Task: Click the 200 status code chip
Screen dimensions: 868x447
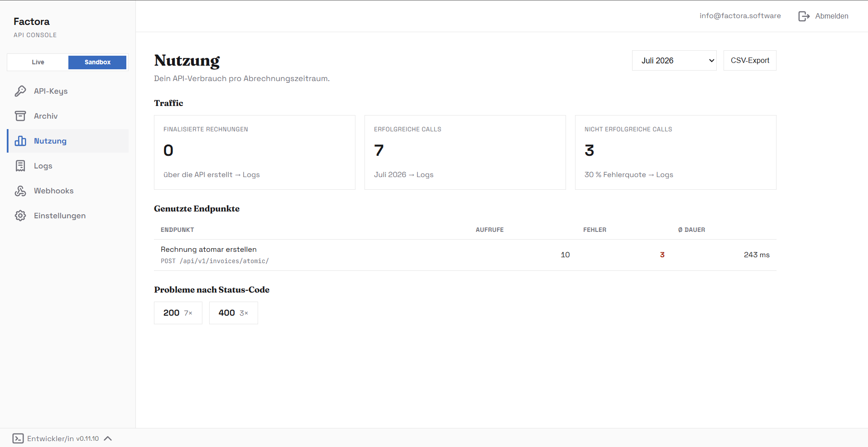Action: point(178,313)
